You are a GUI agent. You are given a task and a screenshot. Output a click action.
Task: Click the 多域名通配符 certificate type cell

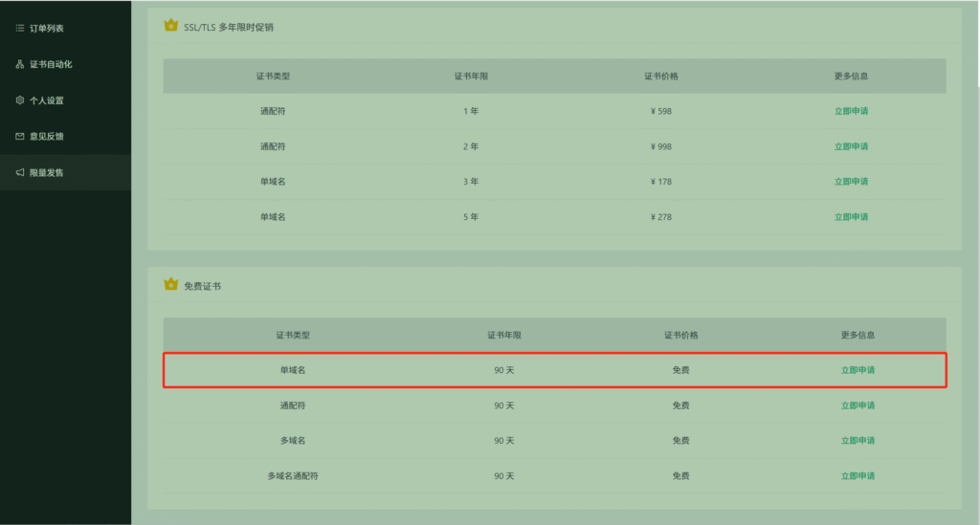point(293,476)
